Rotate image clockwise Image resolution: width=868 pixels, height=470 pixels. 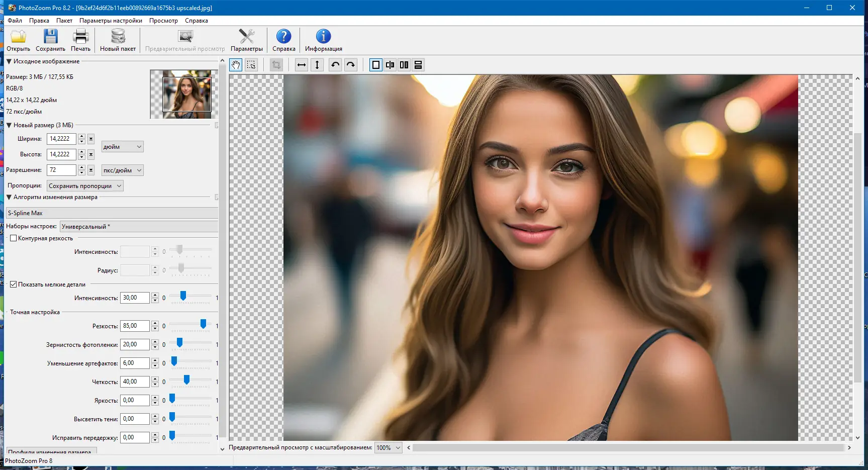pos(351,65)
